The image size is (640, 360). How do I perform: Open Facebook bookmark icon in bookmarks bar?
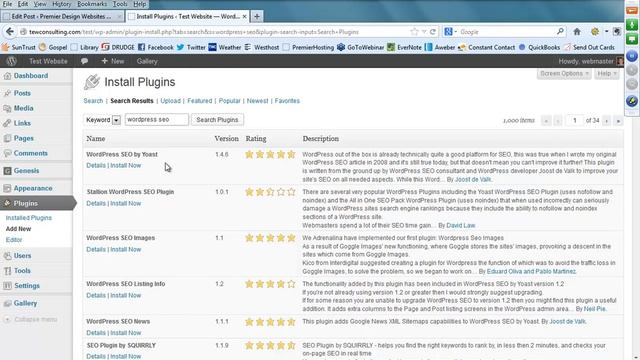(x=142, y=47)
